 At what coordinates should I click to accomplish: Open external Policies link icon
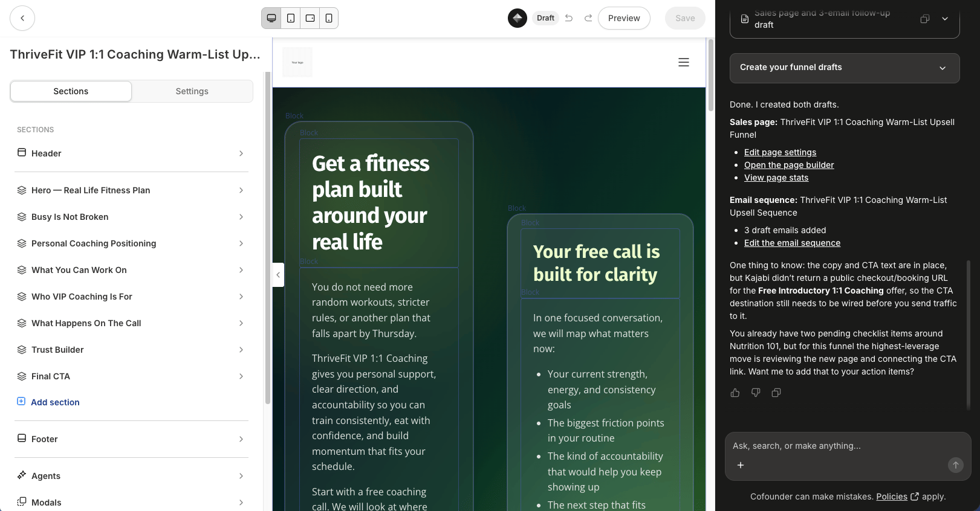(915, 497)
